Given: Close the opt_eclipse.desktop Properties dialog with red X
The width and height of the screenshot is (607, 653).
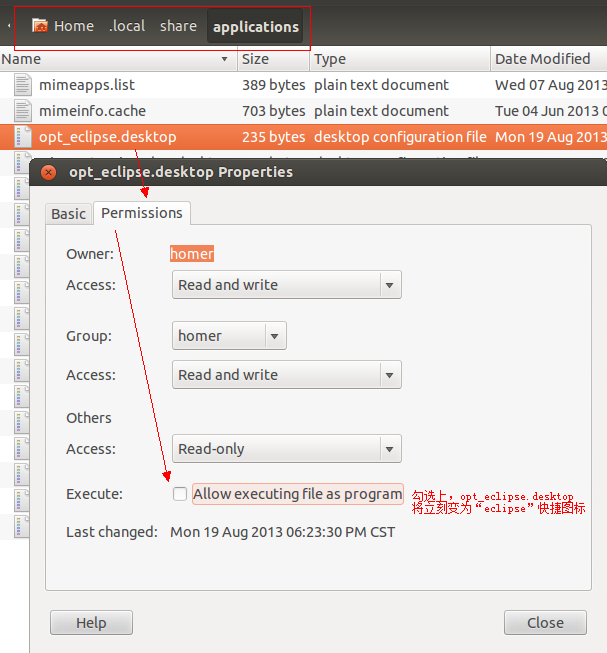Looking at the screenshot, I should tap(49, 172).
